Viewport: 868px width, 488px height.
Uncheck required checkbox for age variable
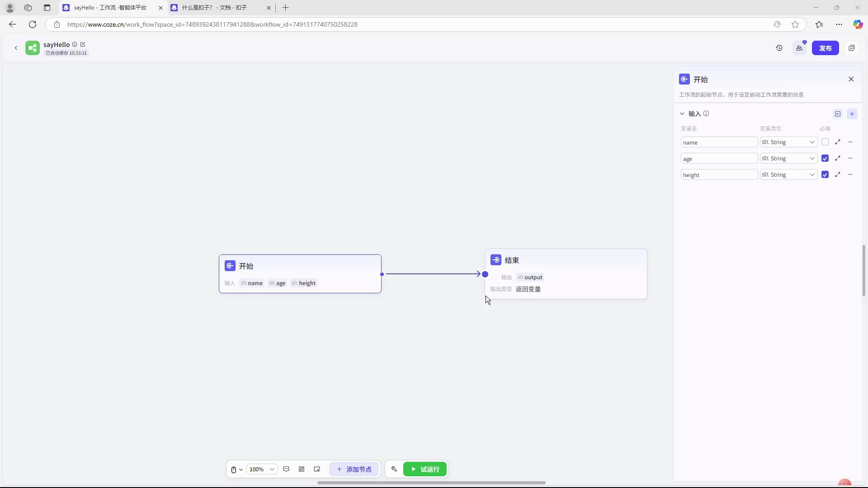tap(825, 159)
